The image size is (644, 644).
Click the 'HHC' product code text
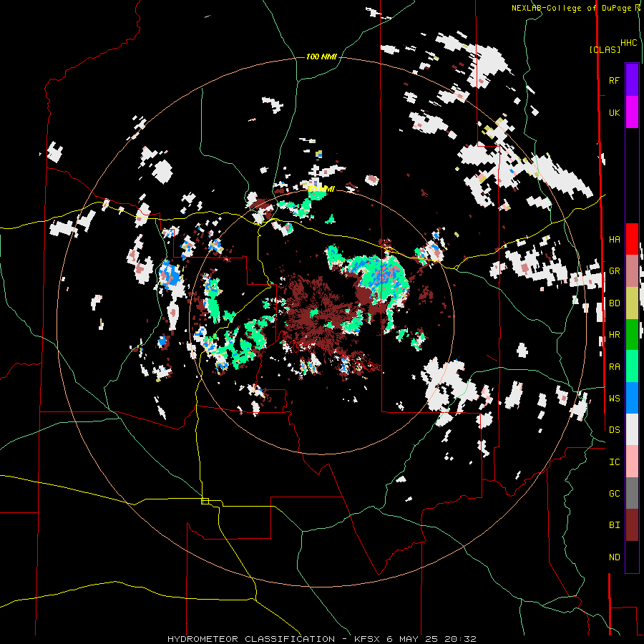coord(628,43)
